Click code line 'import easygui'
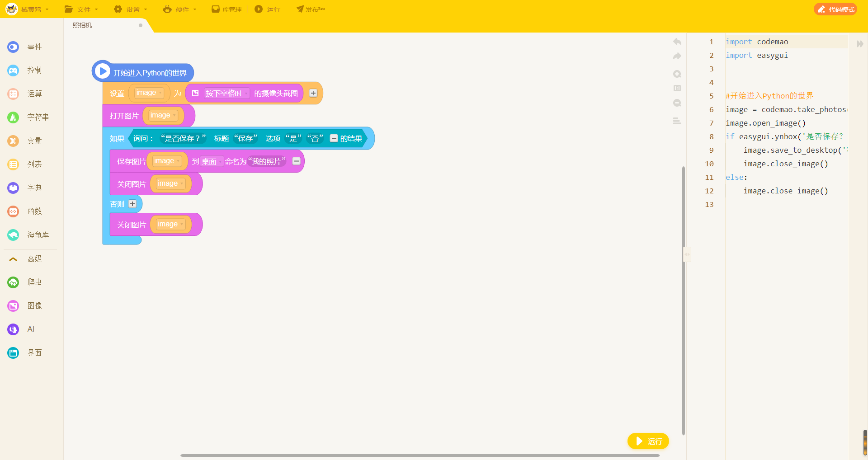 757,55
